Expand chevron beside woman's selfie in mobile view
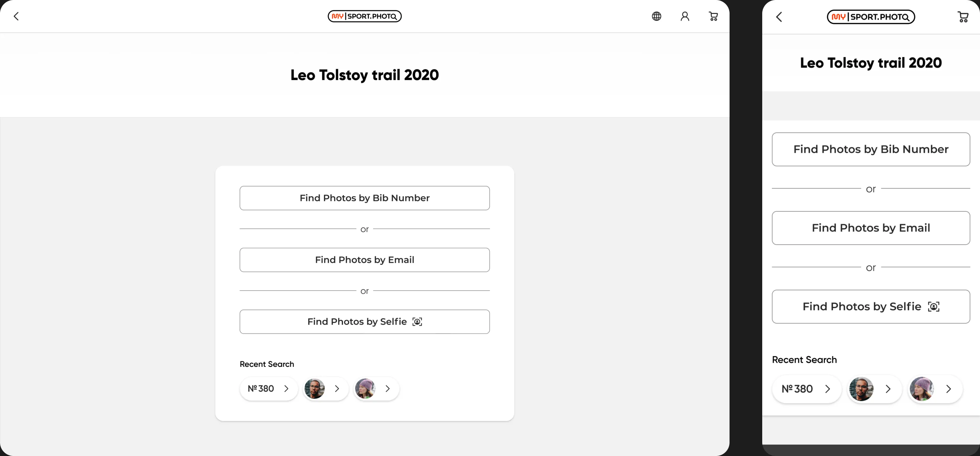Viewport: 980px width, 456px height. tap(948, 389)
